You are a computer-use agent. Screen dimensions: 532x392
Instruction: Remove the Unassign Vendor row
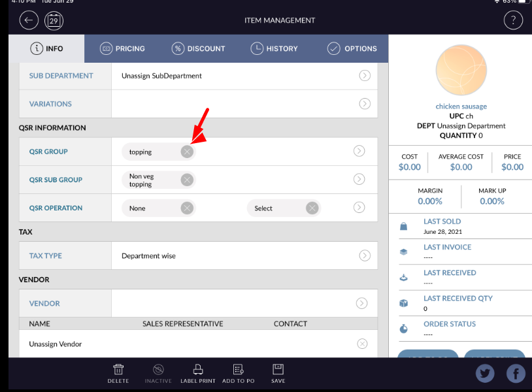pyautogui.click(x=362, y=344)
